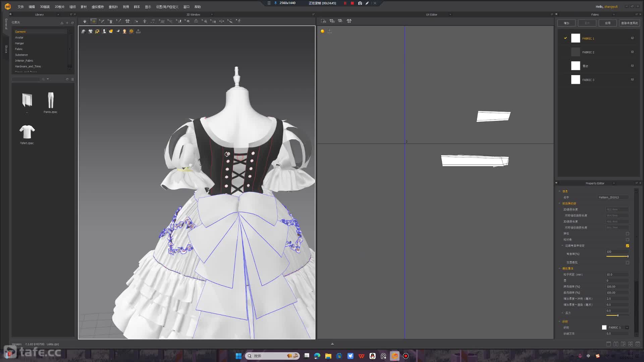
Task: Open the 2D板片 menu
Action: (59, 7)
